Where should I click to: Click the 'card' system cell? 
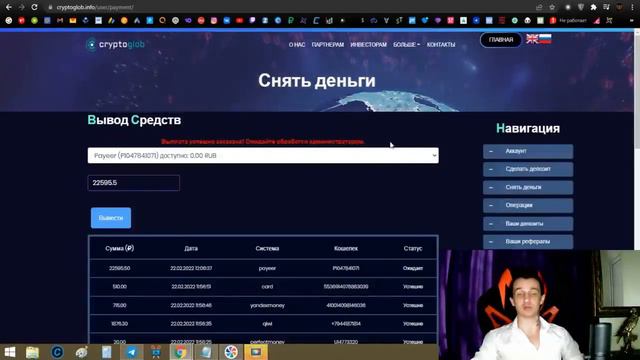coord(267,287)
